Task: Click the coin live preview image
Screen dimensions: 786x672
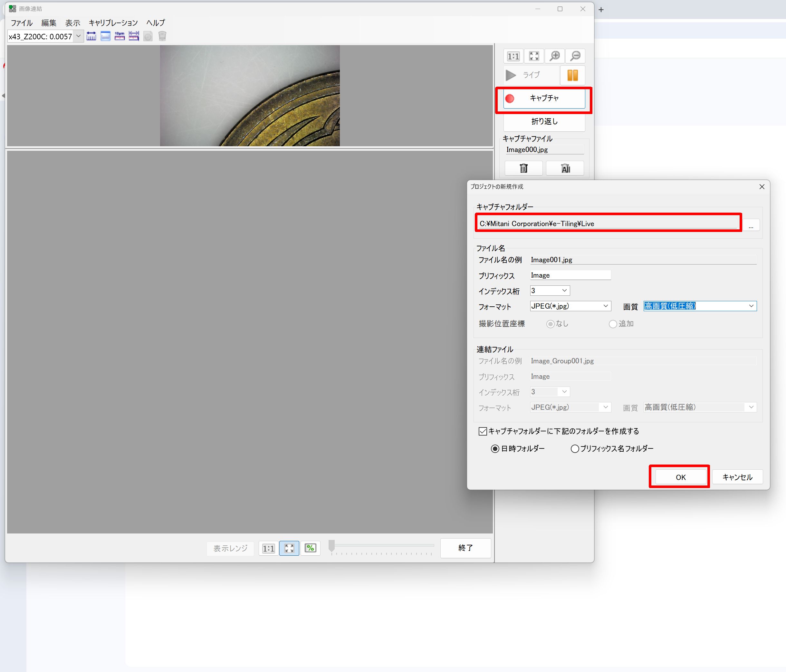Action: (250, 96)
